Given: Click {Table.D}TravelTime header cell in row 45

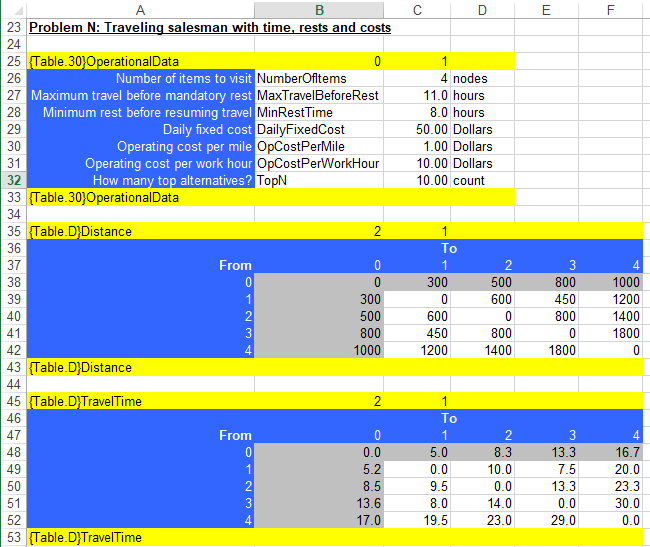Looking at the screenshot, I should tap(140, 401).
